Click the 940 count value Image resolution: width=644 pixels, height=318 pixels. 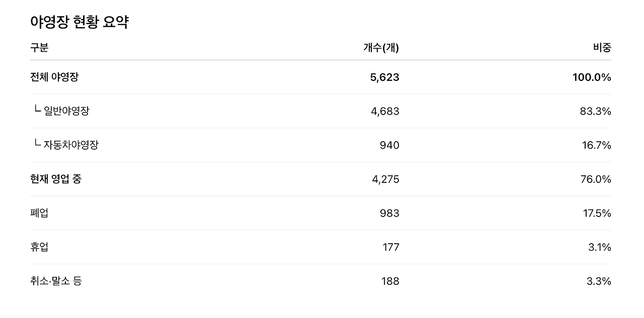tap(389, 146)
